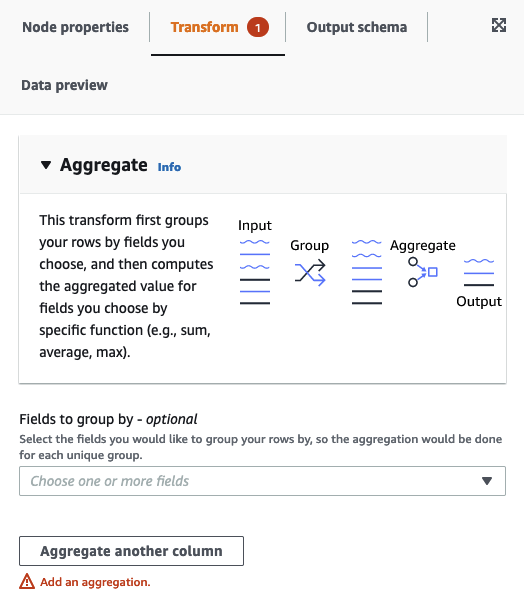This screenshot has width=524, height=613.
Task: Click the Group shuffle arrows icon
Action: pyautogui.click(x=310, y=272)
